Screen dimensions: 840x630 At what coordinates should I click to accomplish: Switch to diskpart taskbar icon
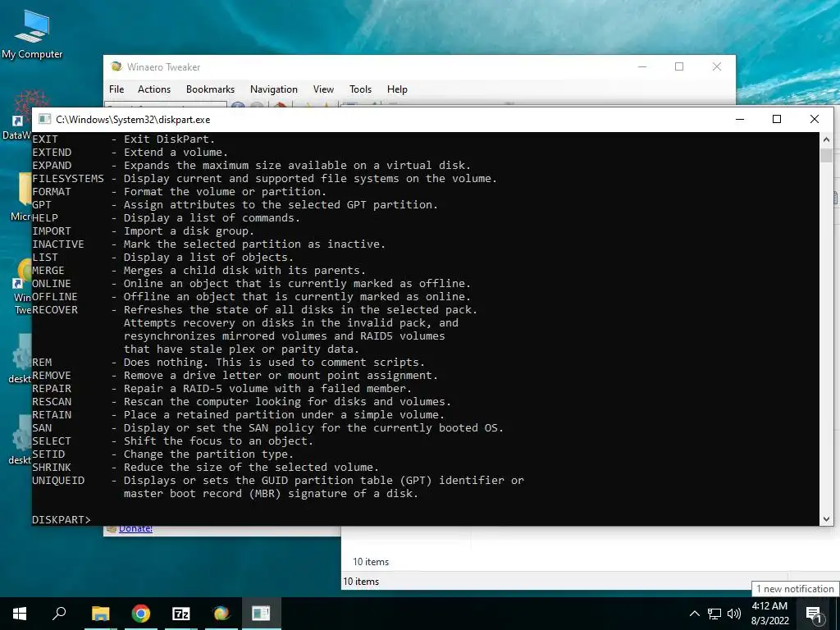point(261,614)
